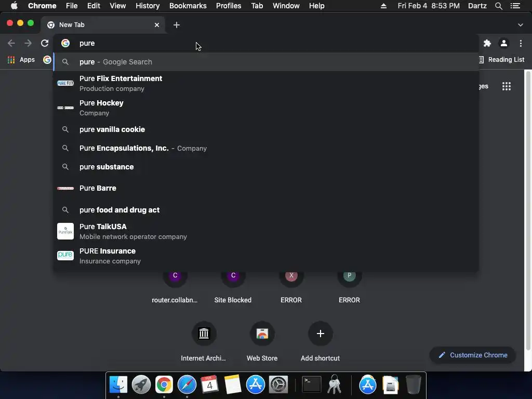Viewport: 532px width, 399px height.
Task: Click the Google bookmark icon
Action: (x=47, y=60)
